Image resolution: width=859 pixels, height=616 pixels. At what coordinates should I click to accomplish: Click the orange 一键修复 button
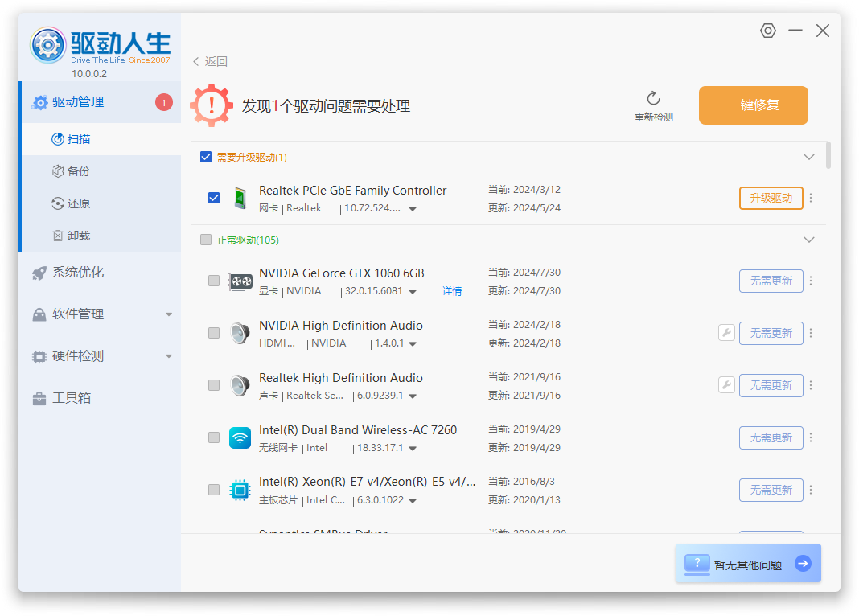pyautogui.click(x=753, y=105)
